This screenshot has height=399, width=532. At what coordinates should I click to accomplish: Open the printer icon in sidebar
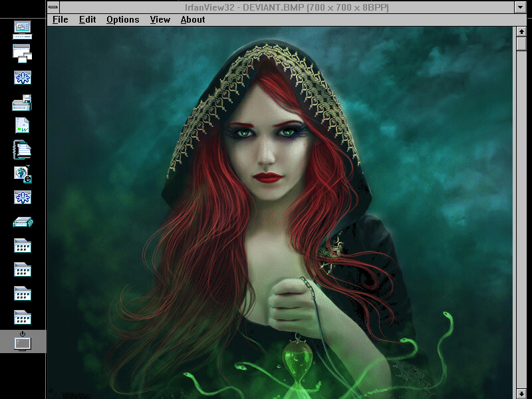point(23,103)
